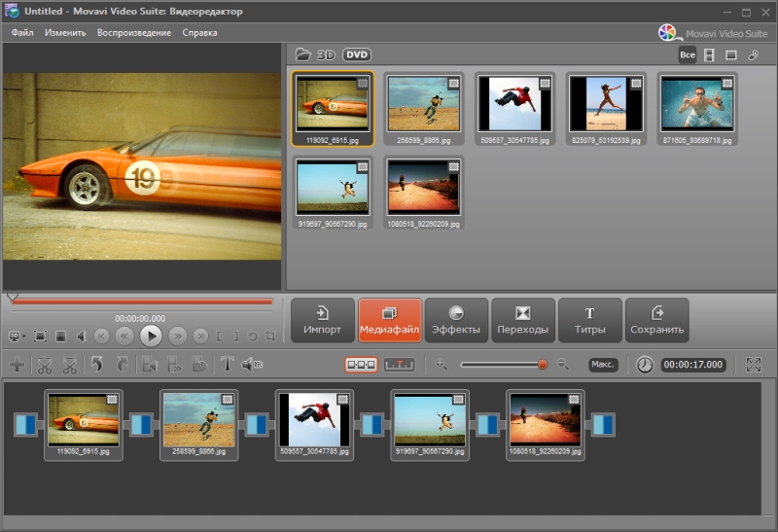778x532 pixels.
Task: Click the clip volume timeline icon
Action: (150, 365)
